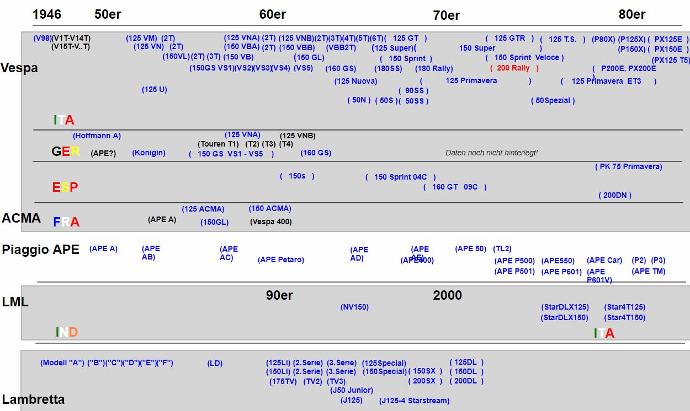Open the Vespa 400 entry

click(270, 221)
